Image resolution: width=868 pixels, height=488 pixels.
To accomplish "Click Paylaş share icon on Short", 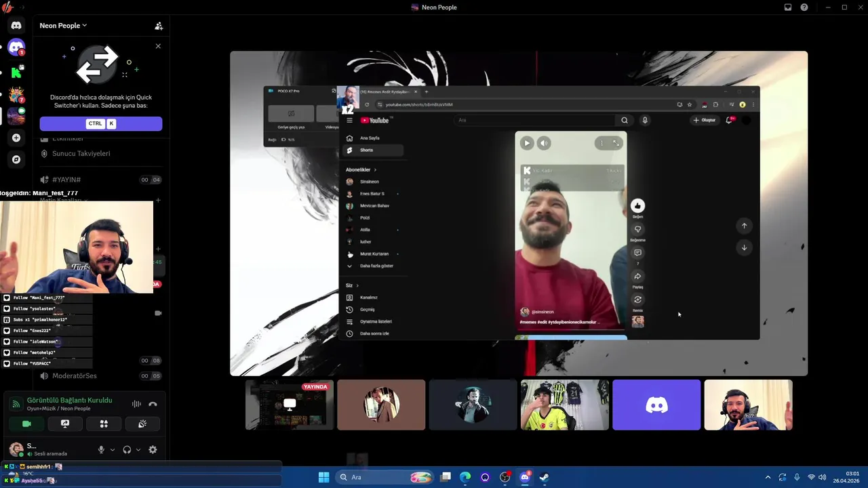I will pyautogui.click(x=637, y=277).
